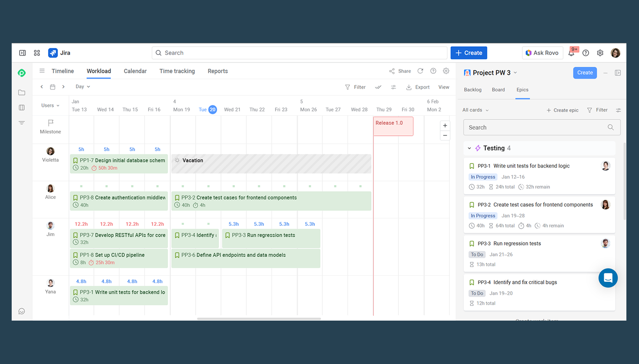
Task: Open chat icon at sidebar bottom
Action: [21, 311]
